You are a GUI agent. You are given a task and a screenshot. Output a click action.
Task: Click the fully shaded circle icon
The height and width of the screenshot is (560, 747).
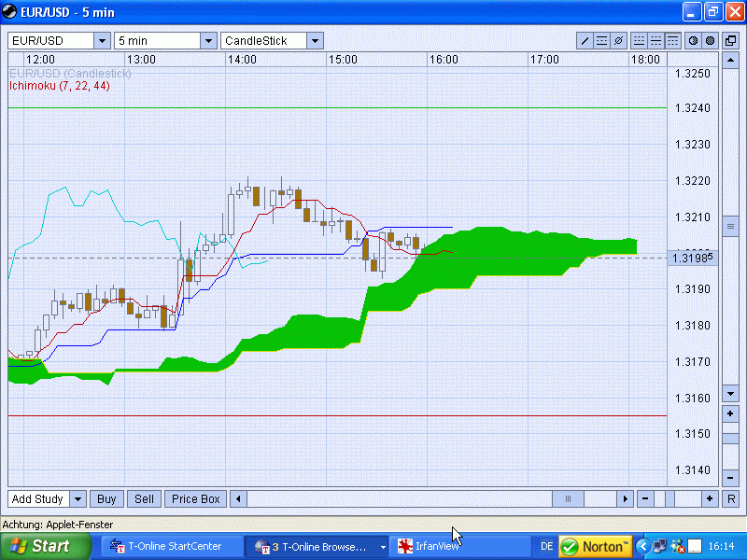710,41
